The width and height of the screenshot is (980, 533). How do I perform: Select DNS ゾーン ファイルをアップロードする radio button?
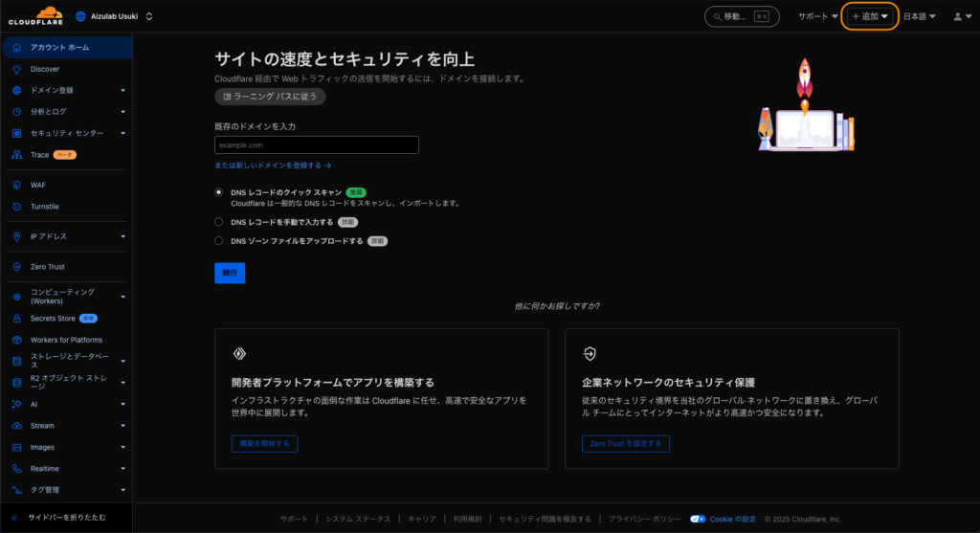[x=219, y=240]
